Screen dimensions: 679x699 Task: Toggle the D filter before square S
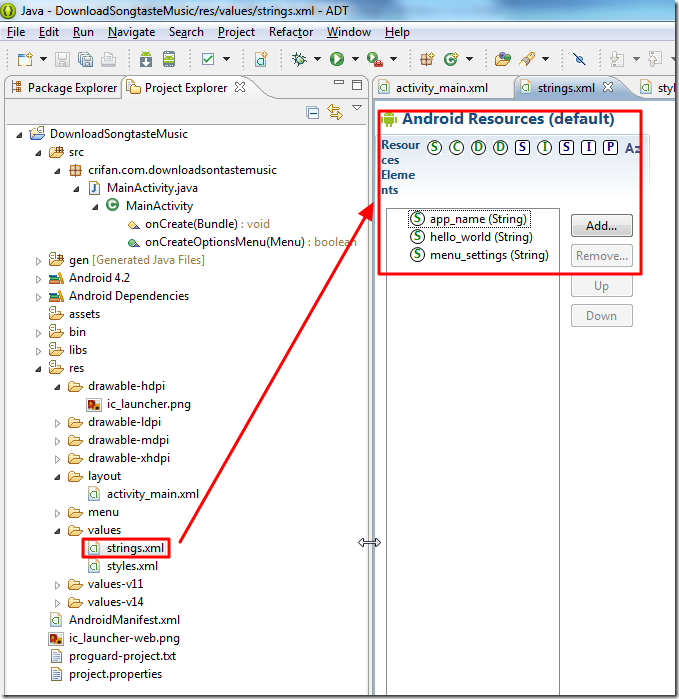tap(500, 147)
